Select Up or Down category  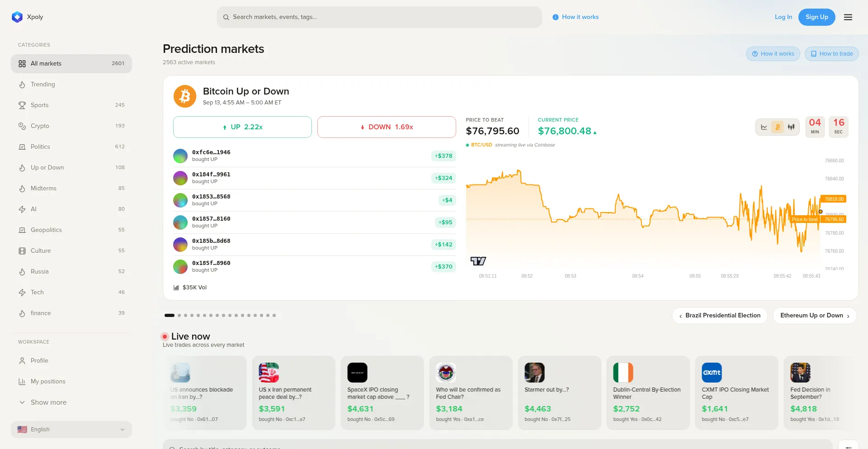pyautogui.click(x=71, y=168)
